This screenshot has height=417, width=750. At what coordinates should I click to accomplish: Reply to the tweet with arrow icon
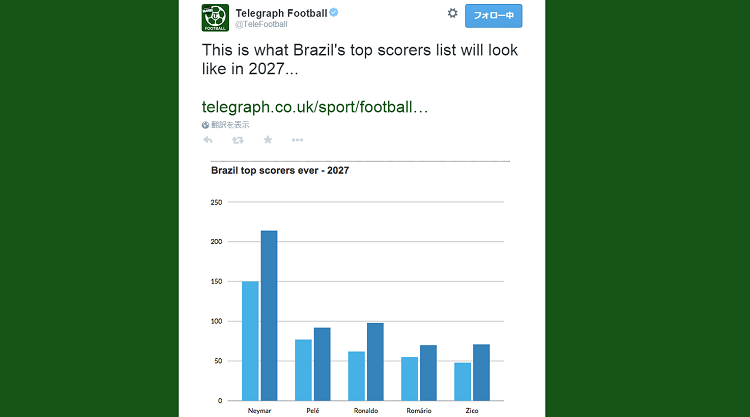pyautogui.click(x=208, y=140)
